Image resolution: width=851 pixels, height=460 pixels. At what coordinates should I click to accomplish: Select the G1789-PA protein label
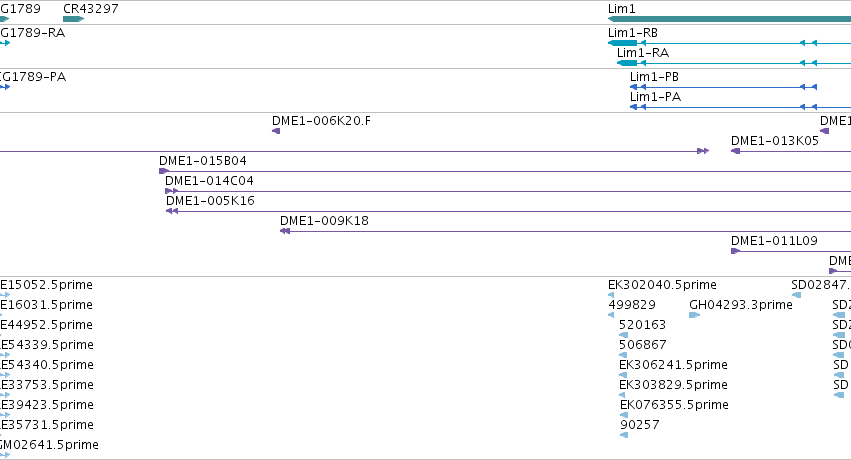pos(33,76)
